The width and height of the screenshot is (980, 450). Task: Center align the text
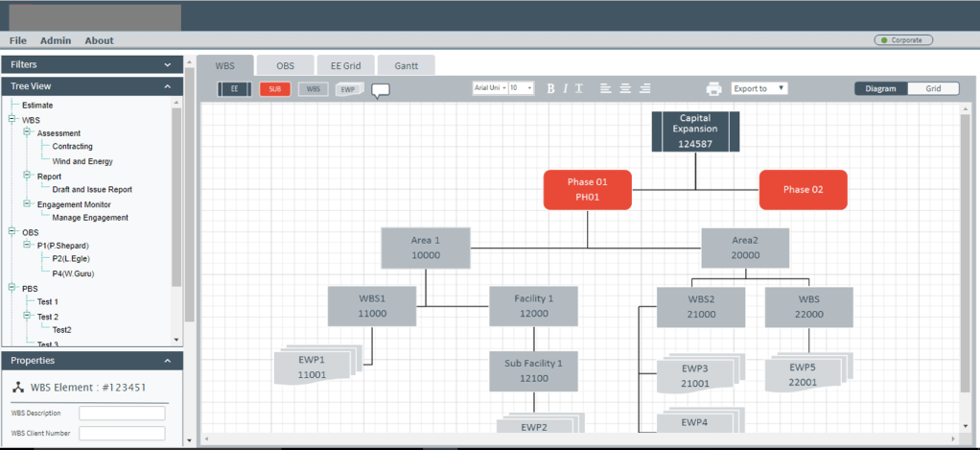tap(625, 88)
